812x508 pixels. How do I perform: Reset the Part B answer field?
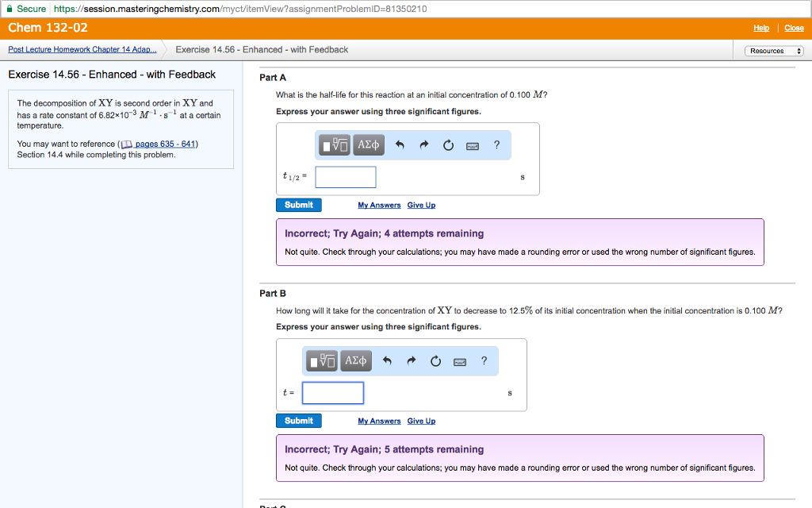click(435, 361)
